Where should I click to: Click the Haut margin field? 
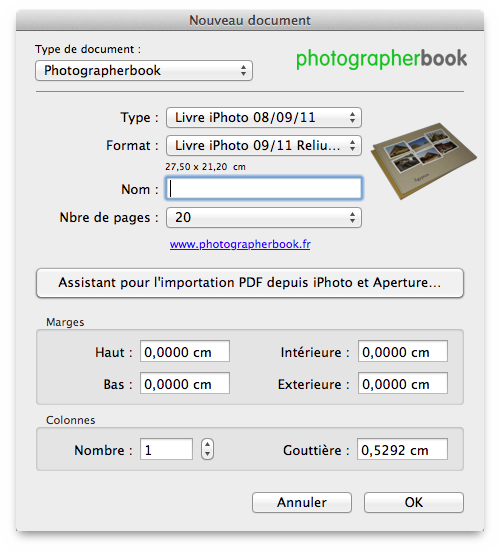click(x=185, y=351)
